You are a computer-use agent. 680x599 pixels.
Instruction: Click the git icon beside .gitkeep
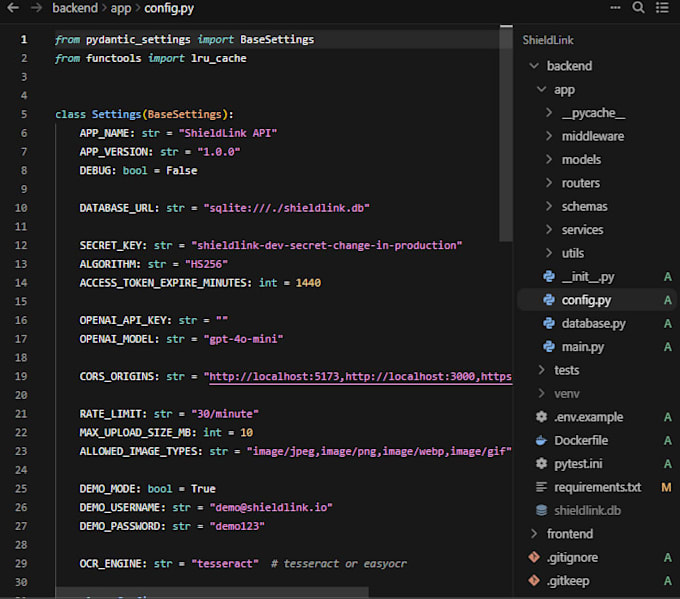(x=534, y=580)
